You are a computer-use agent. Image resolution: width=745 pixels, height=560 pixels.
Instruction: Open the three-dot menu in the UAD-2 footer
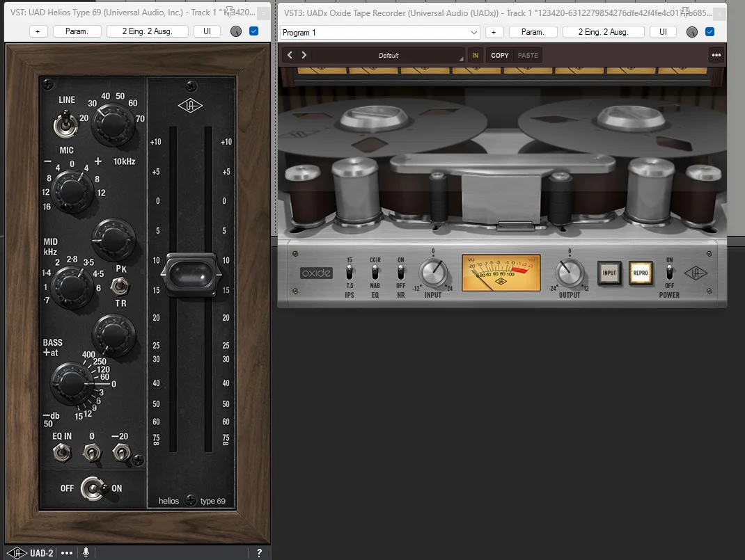67,553
